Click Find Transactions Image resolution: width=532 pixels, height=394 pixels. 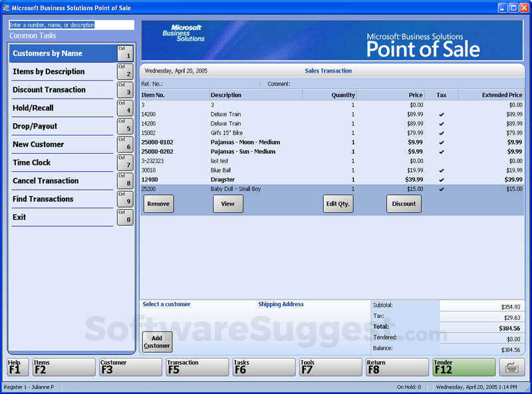point(62,198)
